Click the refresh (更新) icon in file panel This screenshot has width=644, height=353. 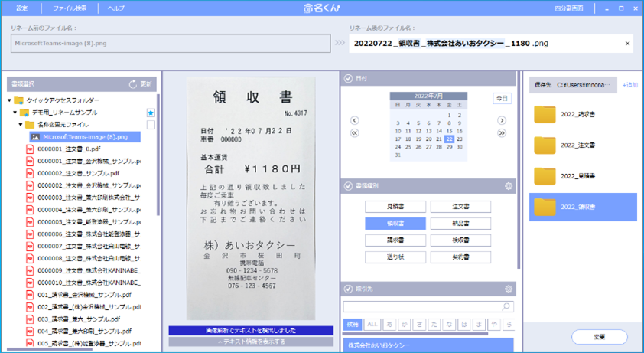[132, 83]
